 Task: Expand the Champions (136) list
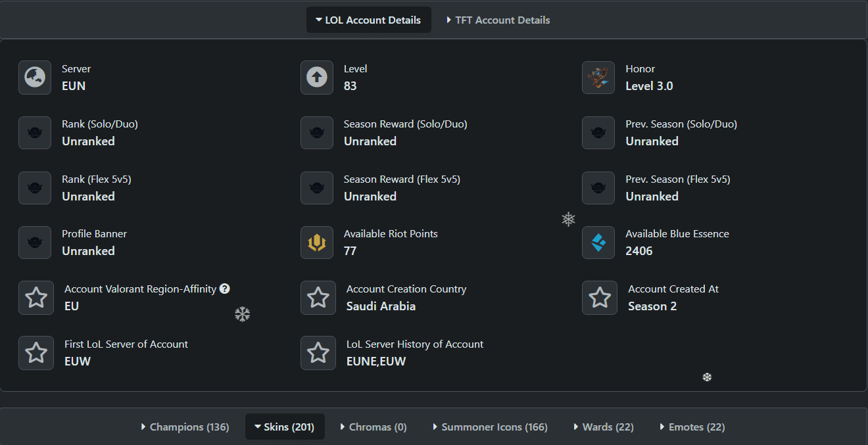tap(185, 427)
